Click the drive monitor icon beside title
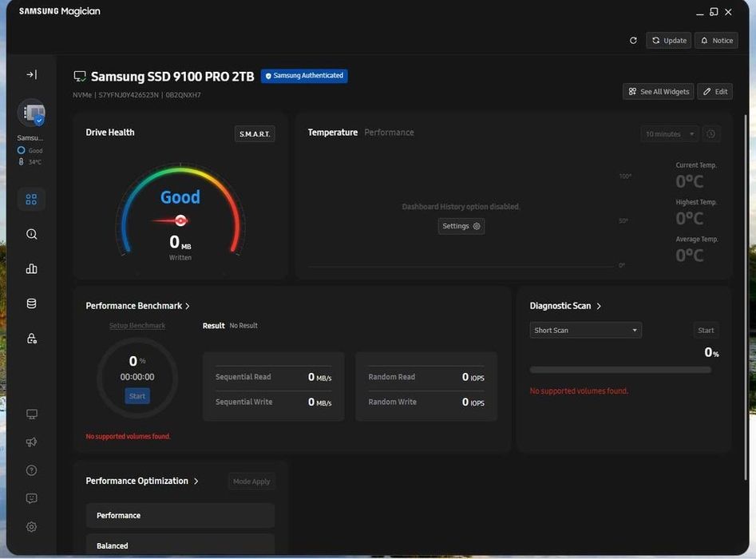This screenshot has height=559, width=756. (x=80, y=76)
